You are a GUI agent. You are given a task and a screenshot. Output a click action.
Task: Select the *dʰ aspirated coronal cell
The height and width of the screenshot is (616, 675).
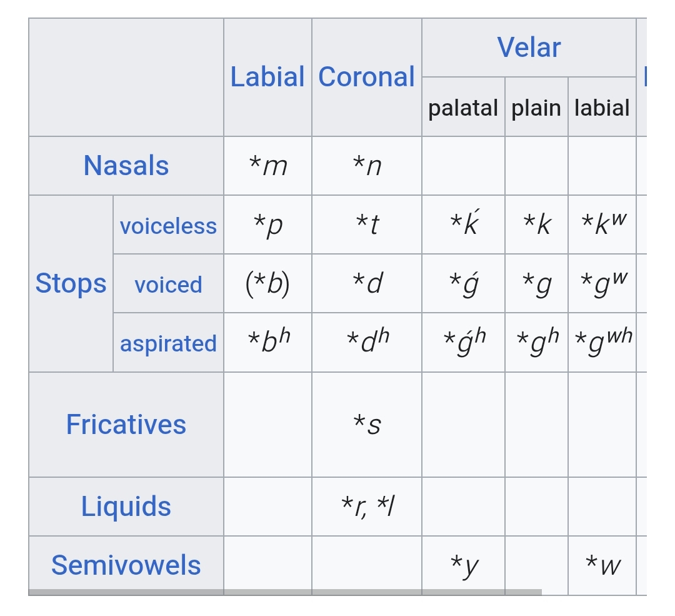click(x=367, y=342)
